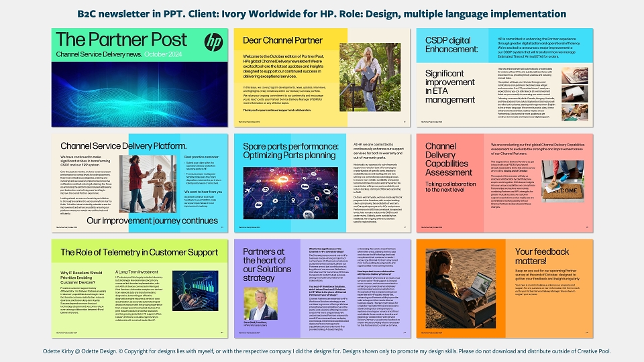Click 'A Long-Term Investment' subheading

(x=137, y=271)
